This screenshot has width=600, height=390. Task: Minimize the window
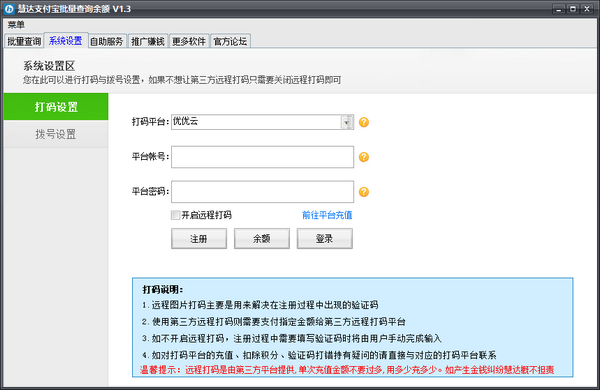pos(559,9)
